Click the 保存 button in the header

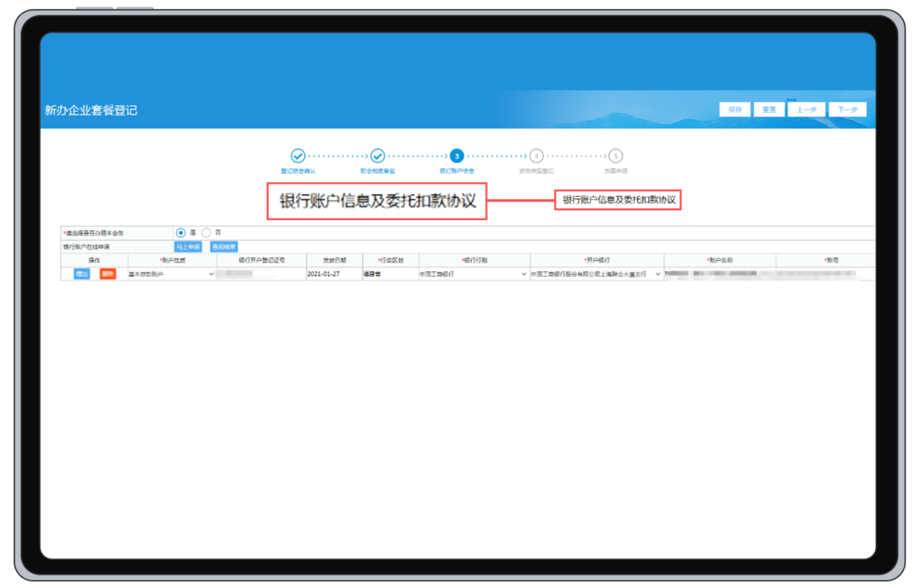(x=735, y=109)
